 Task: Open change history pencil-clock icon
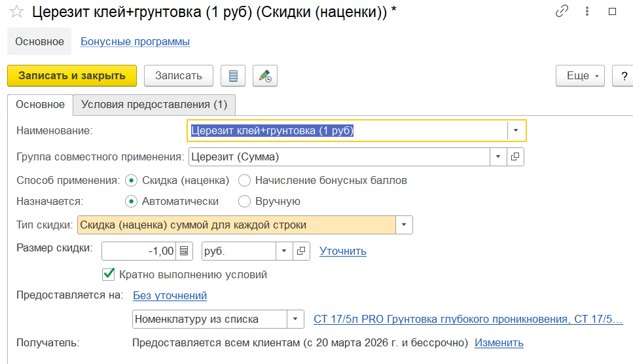pyautogui.click(x=265, y=76)
